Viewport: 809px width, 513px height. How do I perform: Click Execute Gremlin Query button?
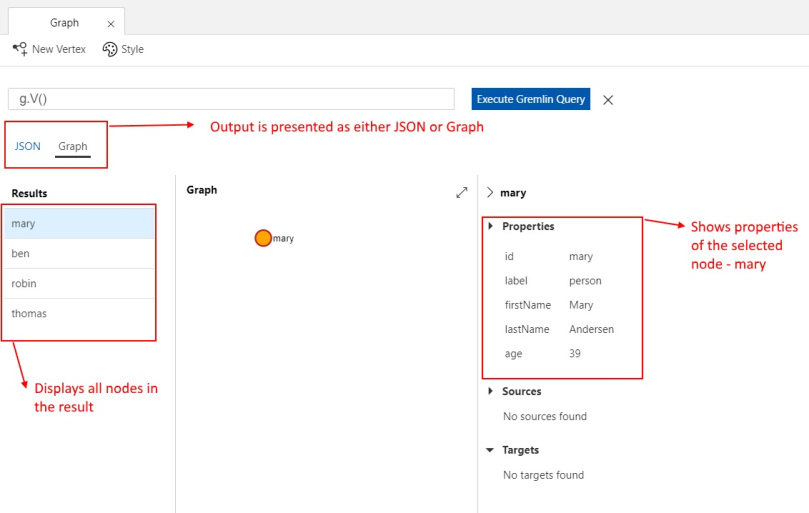coord(530,99)
